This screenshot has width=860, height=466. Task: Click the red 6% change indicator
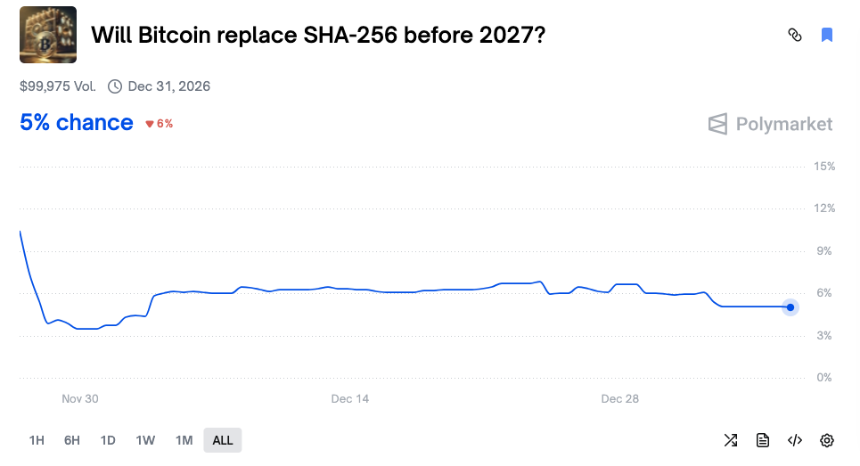pyautogui.click(x=160, y=124)
